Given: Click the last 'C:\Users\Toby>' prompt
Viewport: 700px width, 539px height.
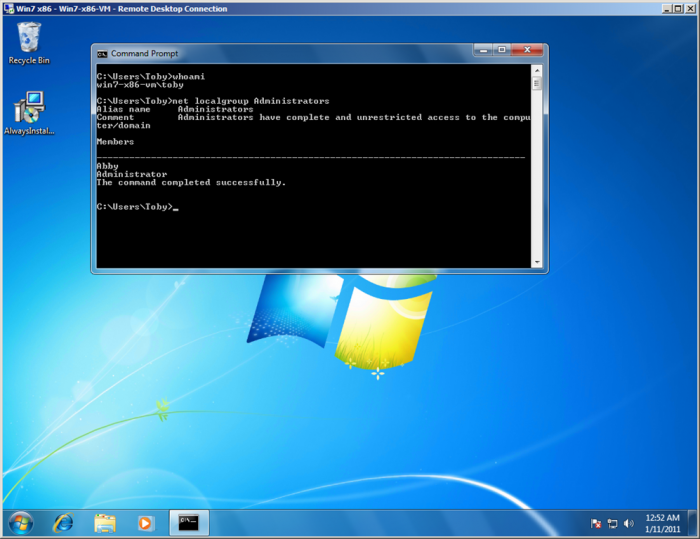Looking at the screenshot, I should 134,207.
